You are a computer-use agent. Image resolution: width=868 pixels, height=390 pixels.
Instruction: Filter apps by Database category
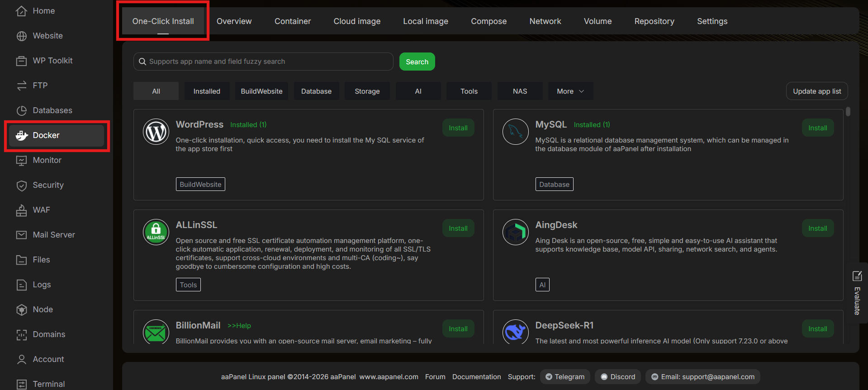coord(316,91)
